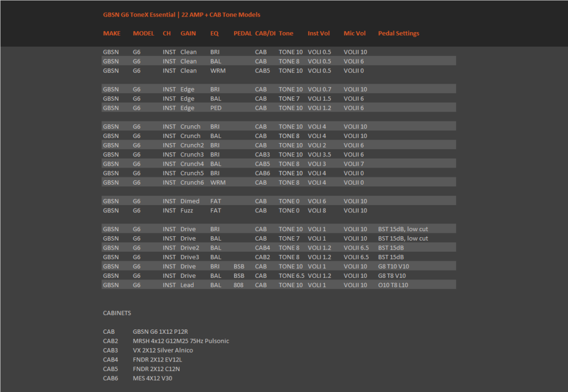The height and width of the screenshot is (392, 568).
Task: Click VOLI 8 in the Fuzz row
Action: coord(317,210)
